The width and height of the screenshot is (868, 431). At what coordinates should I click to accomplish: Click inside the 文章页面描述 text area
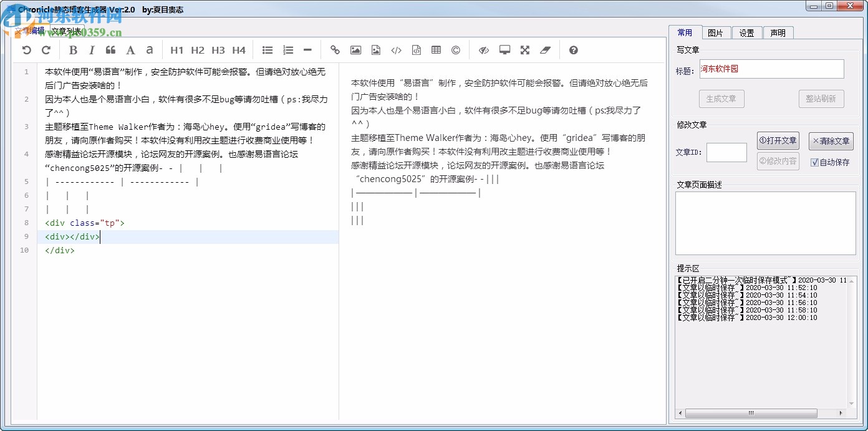click(765, 223)
